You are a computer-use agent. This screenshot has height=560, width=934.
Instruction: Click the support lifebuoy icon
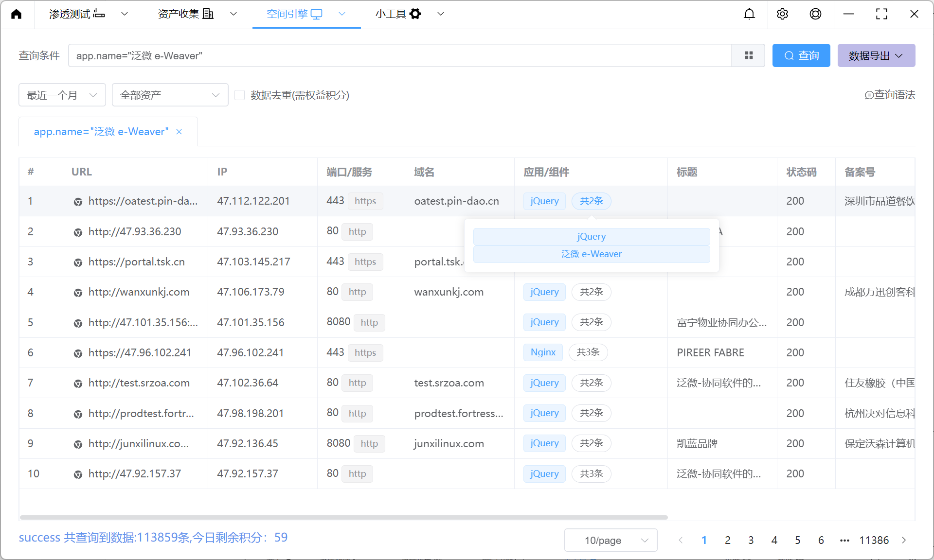[x=815, y=14]
